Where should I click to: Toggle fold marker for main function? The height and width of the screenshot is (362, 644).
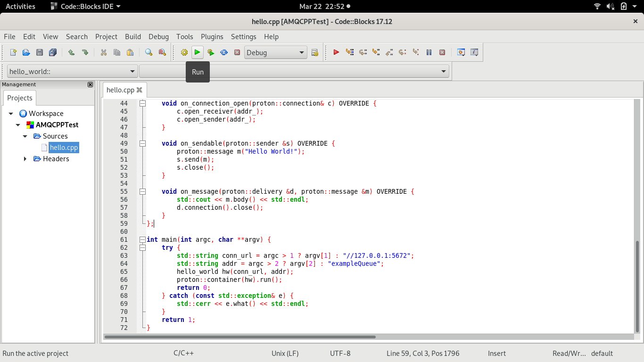tap(142, 239)
